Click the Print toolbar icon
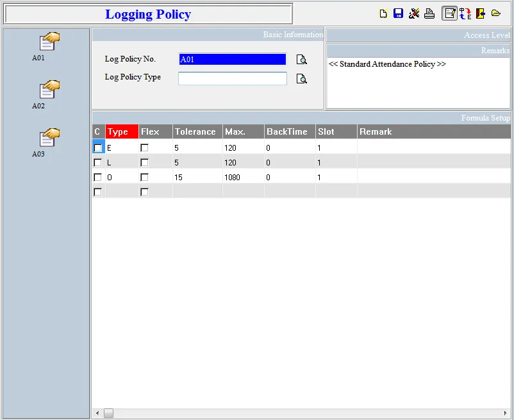Viewport: 514px width, 420px height. pyautogui.click(x=429, y=13)
